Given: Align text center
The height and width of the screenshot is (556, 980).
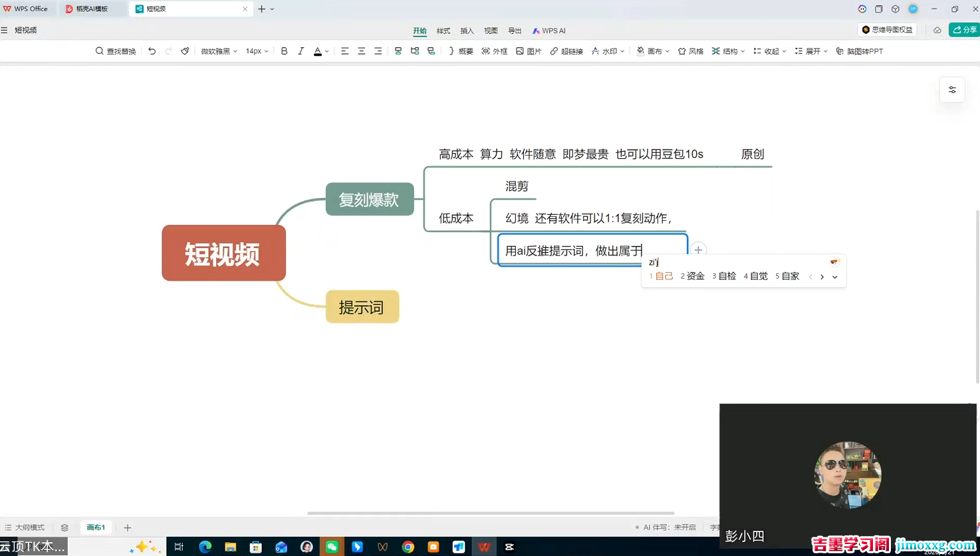Looking at the screenshot, I should tap(361, 51).
